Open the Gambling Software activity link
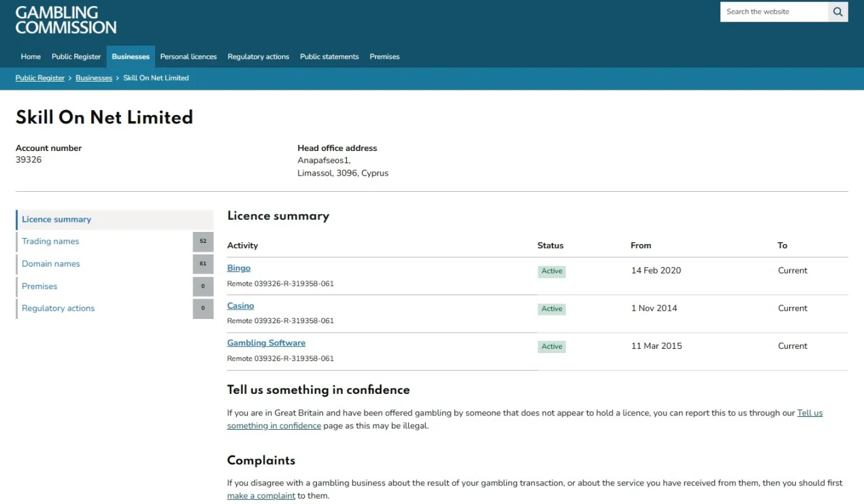The image size is (864, 504). click(x=266, y=343)
